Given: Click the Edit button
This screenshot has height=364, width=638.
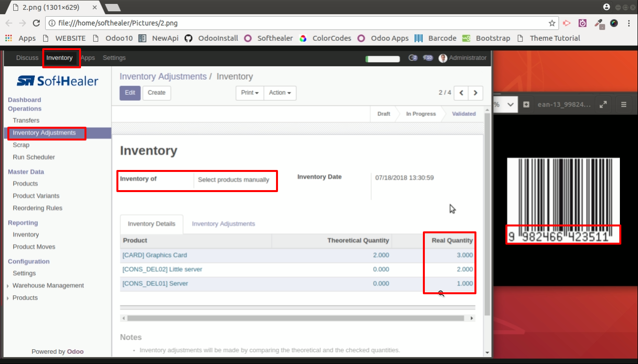Looking at the screenshot, I should [x=130, y=93].
